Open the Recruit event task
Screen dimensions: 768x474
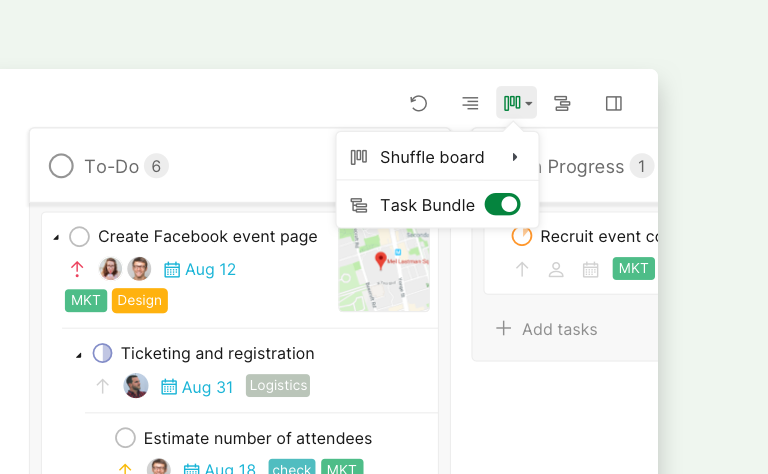[x=599, y=237]
